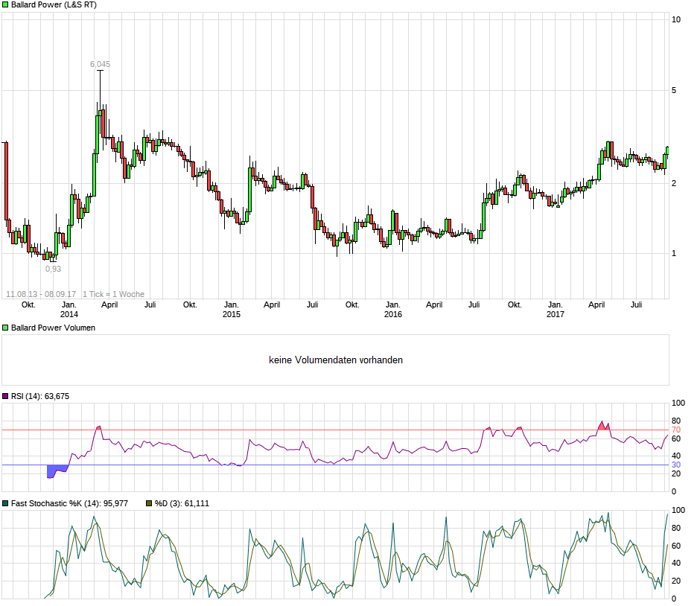
Task: Click the 'Ballard Power Volumen' label
Action: click(53, 328)
